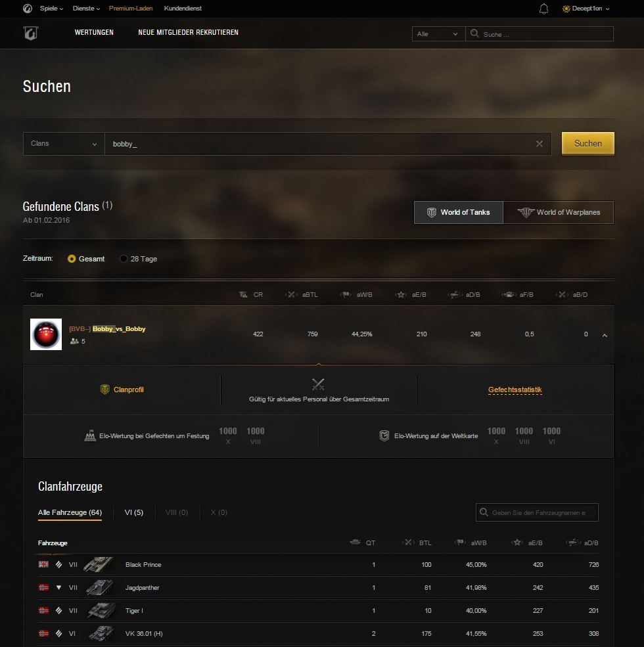
Task: Click the Clanprofil shield icon
Action: point(105,389)
